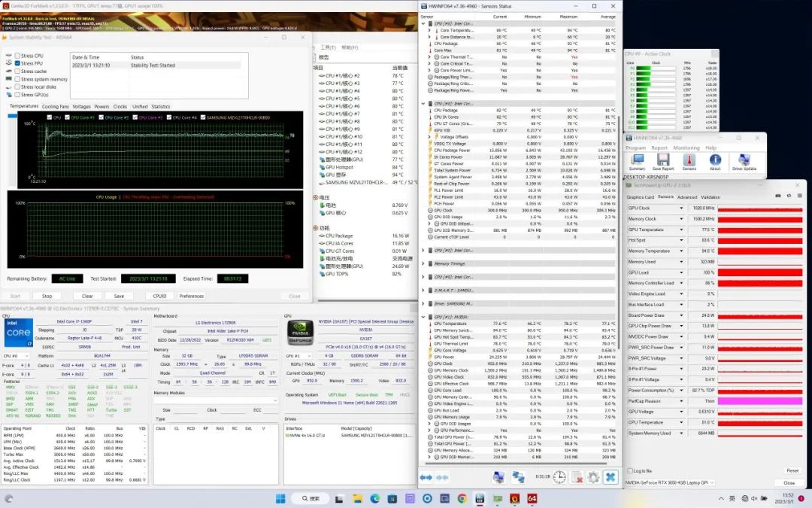Screen dimensions: 812x508
Task: Uncheck the Stress FPU checkbox
Action: [x=17, y=63]
